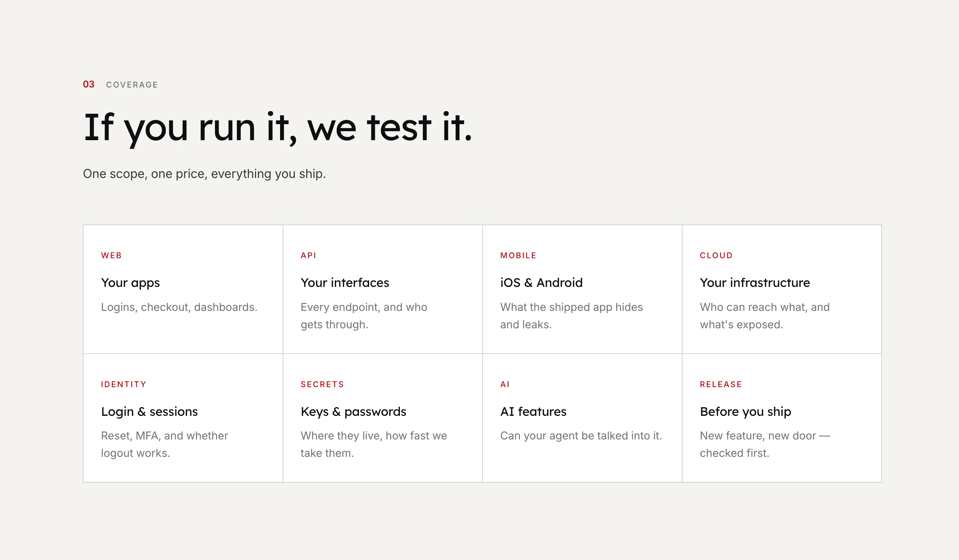Select the "Keys & passwords" card title
This screenshot has width=959, height=560.
coord(353,411)
